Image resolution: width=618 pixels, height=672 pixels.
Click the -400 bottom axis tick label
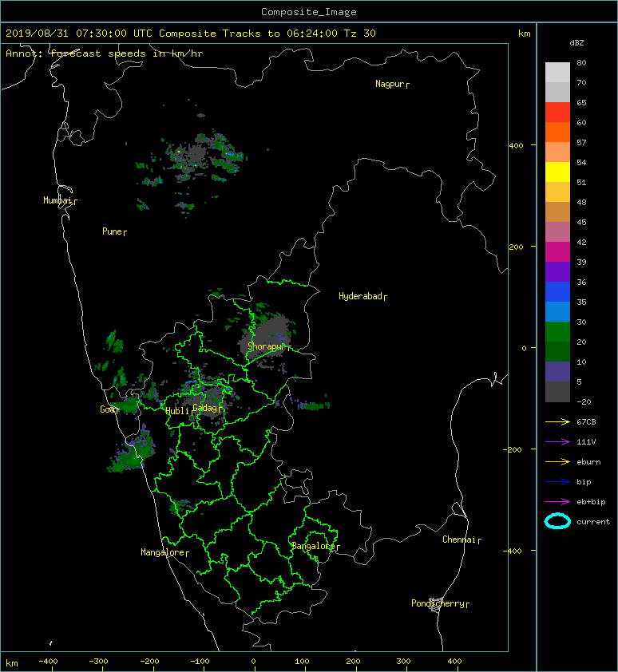[x=48, y=662]
